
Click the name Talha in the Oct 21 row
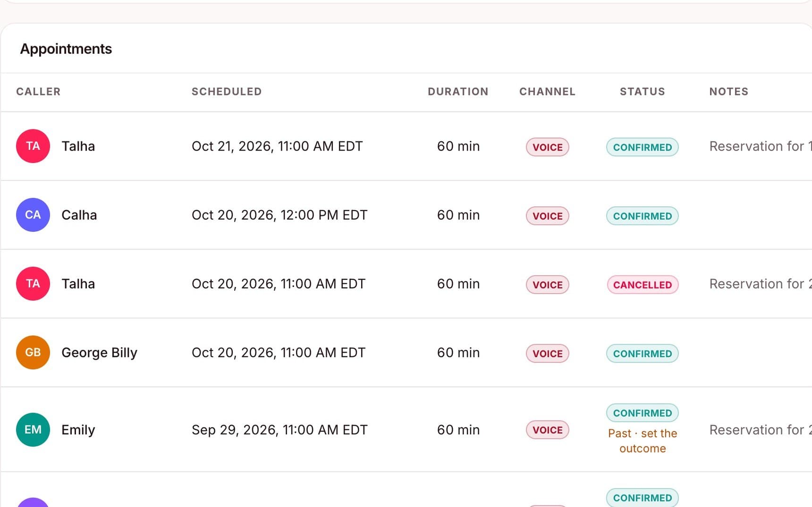78,146
